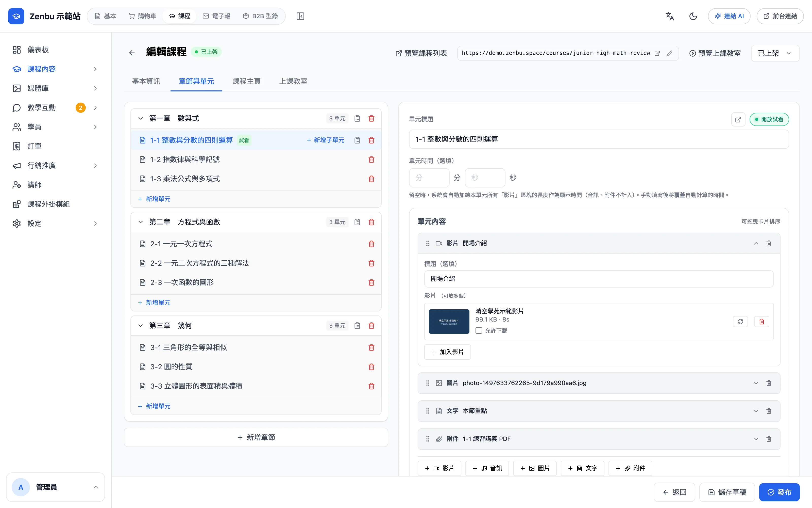Image resolution: width=812 pixels, height=508 pixels.
Task: Replace the 晴空學苑示範影片 video refresh icon
Action: 740,322
